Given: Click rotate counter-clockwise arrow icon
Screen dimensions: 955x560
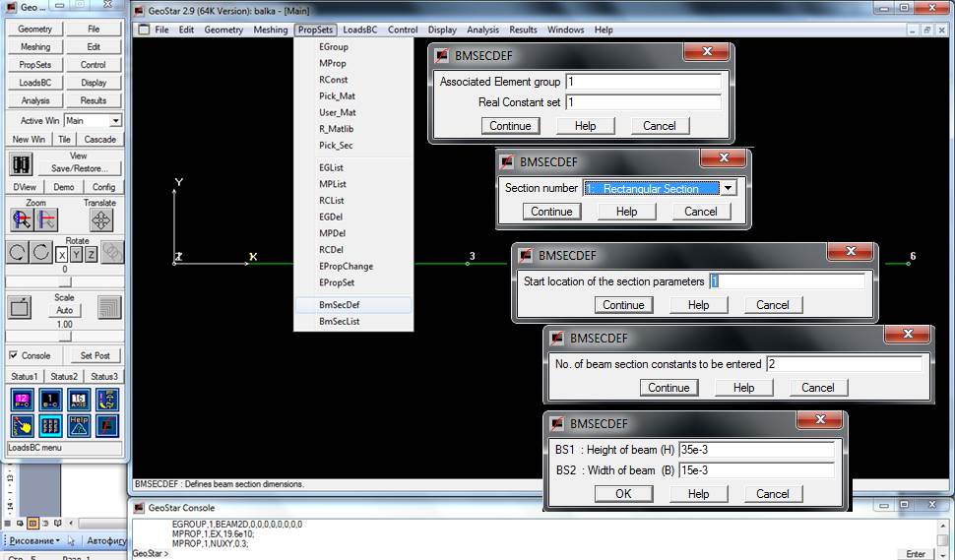Looking at the screenshot, I should click(17, 252).
